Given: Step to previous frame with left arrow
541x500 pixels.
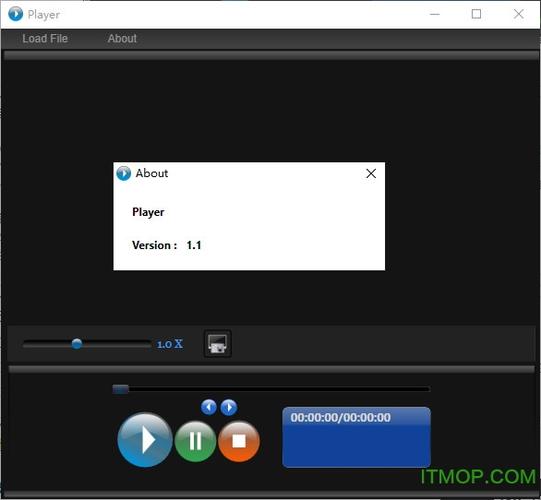Looking at the screenshot, I should click(209, 407).
